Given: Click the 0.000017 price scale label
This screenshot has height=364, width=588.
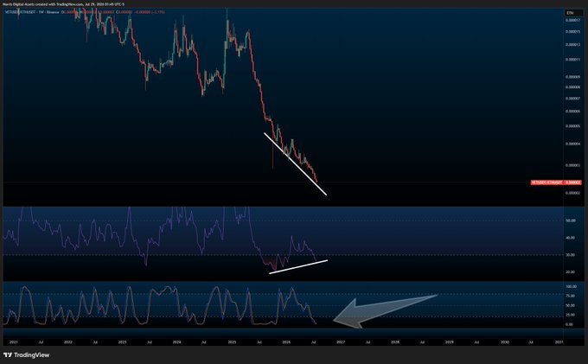Looking at the screenshot, I should point(572,20).
